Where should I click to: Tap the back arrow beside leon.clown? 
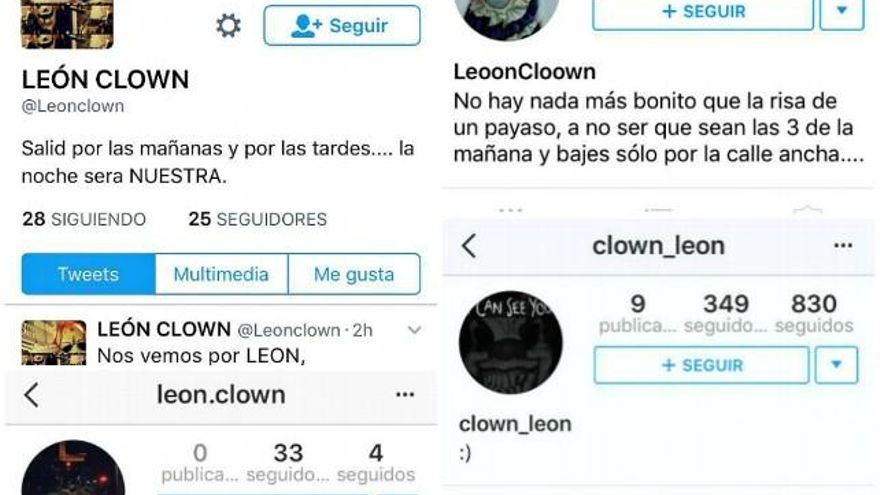coord(32,395)
